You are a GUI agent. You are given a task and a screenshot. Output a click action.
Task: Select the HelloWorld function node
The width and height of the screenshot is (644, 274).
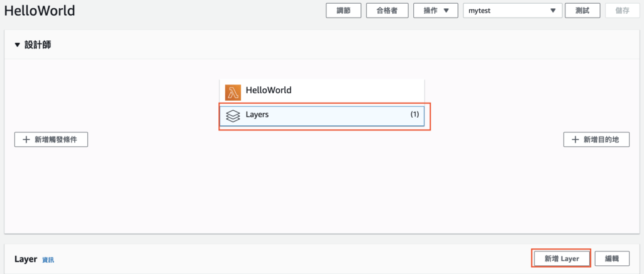[x=321, y=92]
